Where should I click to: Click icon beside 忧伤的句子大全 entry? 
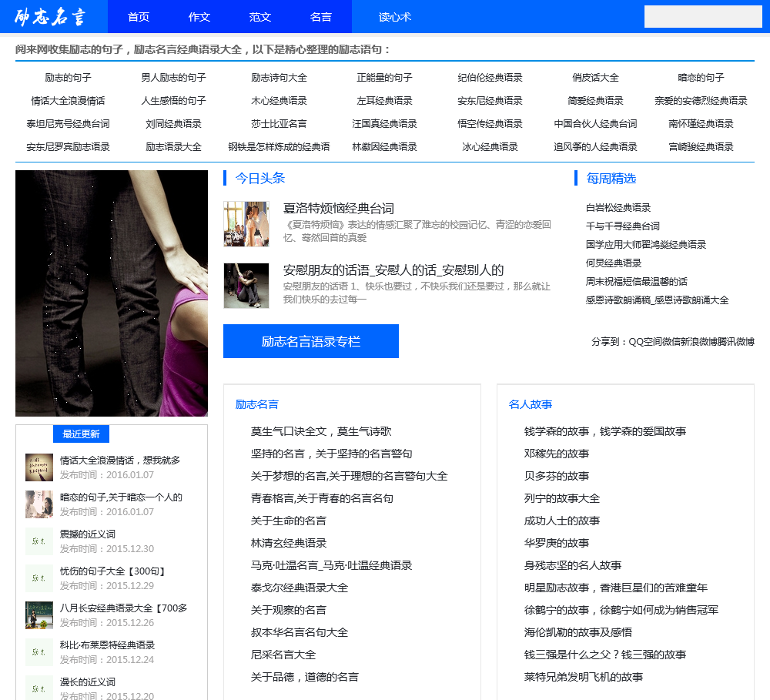point(39,578)
